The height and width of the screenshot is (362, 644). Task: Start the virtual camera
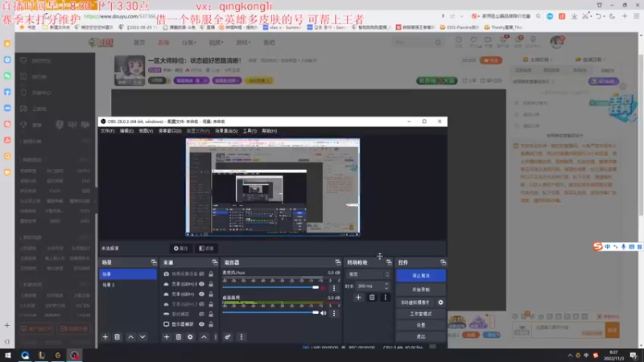[415, 302]
